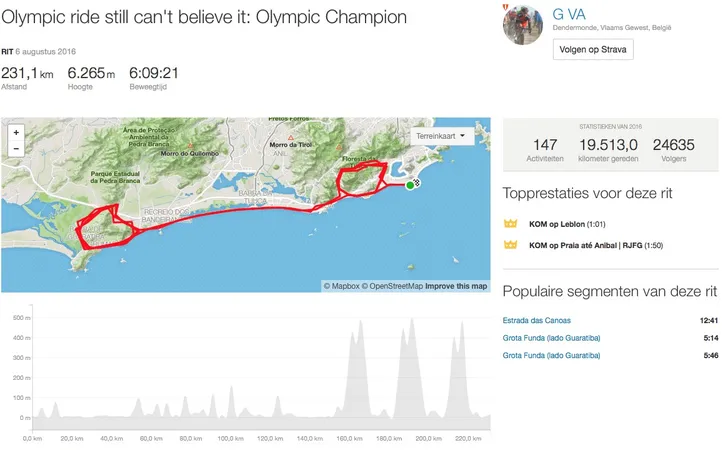Viewport: 728px width, 450px height.
Task: Click crown icon next to Praia até Anibal
Action: pyautogui.click(x=509, y=245)
